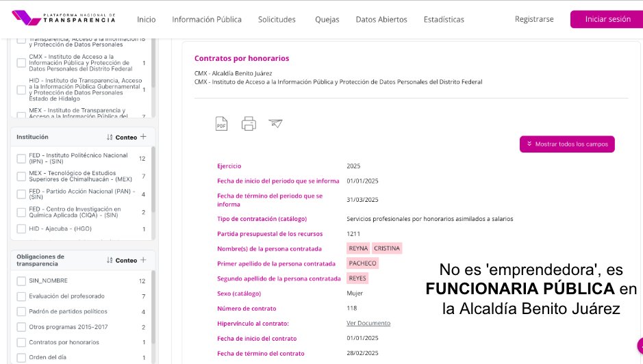643x364 pixels.
Task: Click Sexo value Mujer
Action: [x=355, y=293]
